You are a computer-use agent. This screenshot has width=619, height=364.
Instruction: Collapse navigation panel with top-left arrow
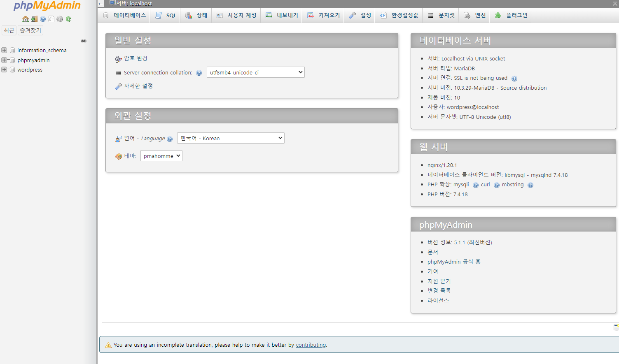[100, 3]
